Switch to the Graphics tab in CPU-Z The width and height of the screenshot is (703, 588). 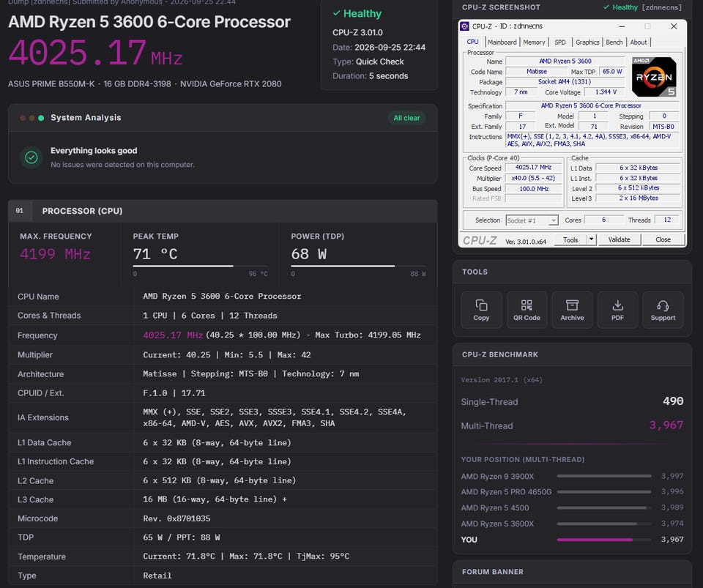pos(587,42)
